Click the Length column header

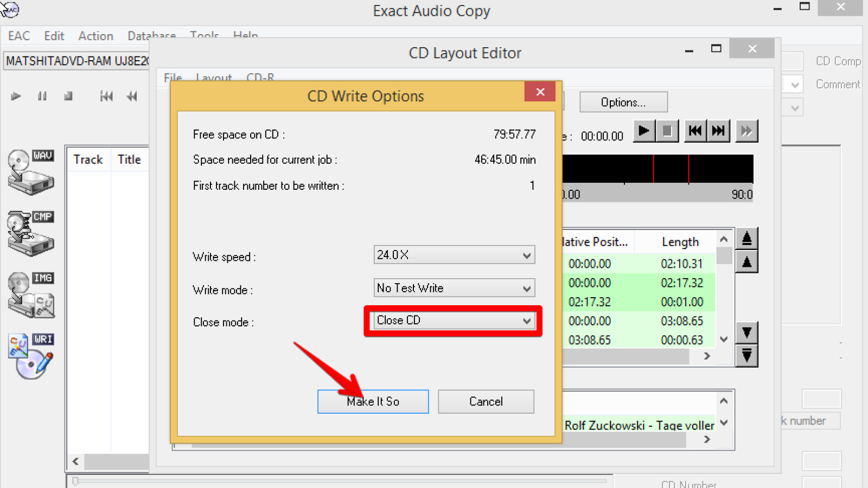pos(680,242)
